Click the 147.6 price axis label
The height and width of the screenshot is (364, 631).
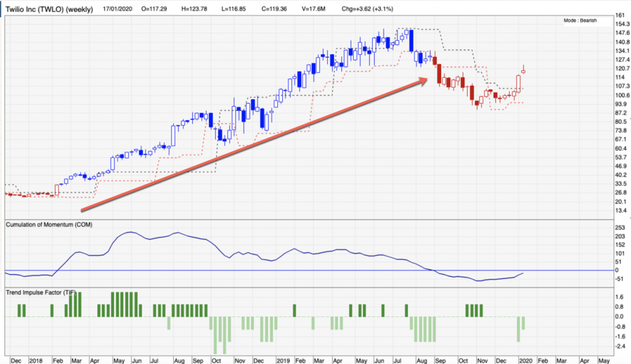coord(622,33)
